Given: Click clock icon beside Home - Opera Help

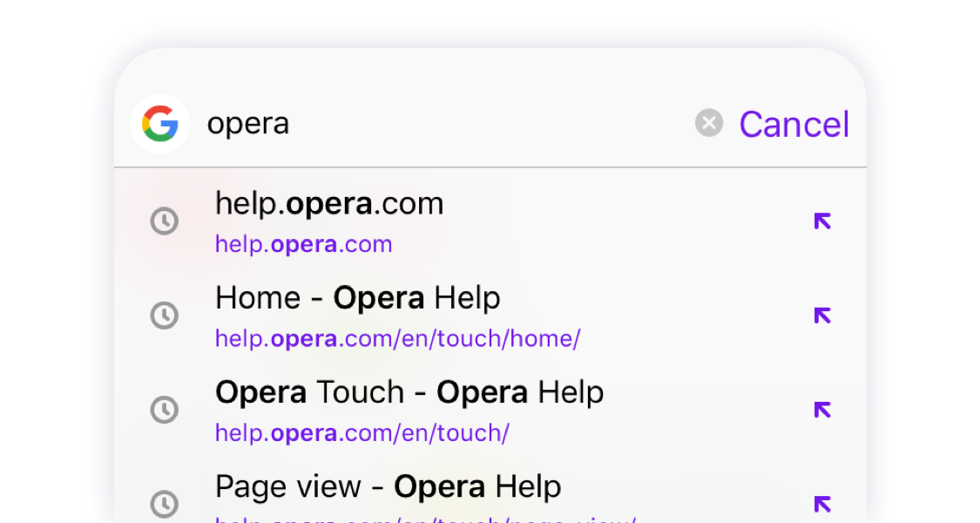Looking at the screenshot, I should [x=164, y=316].
